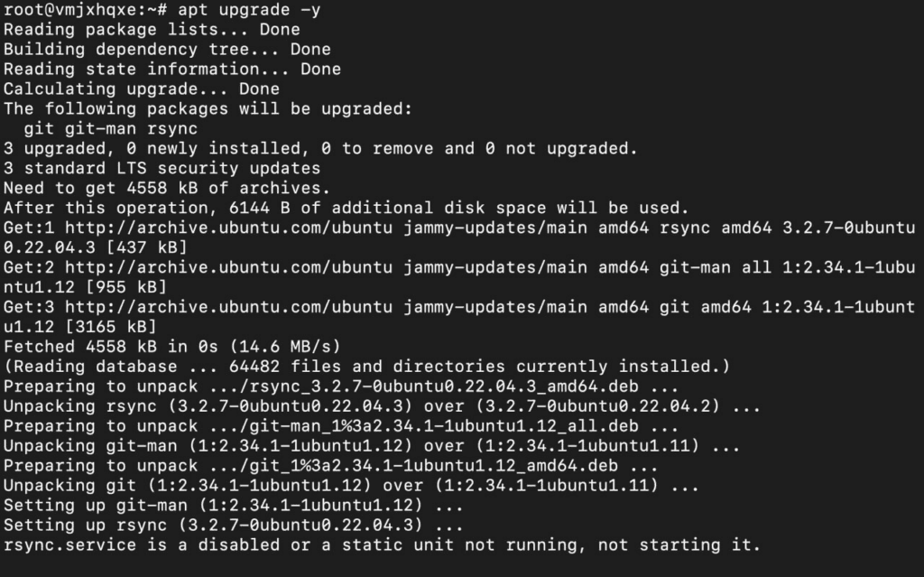The width and height of the screenshot is (924, 577).
Task: Click '3 standard LTS security updates' text
Action: 162,168
